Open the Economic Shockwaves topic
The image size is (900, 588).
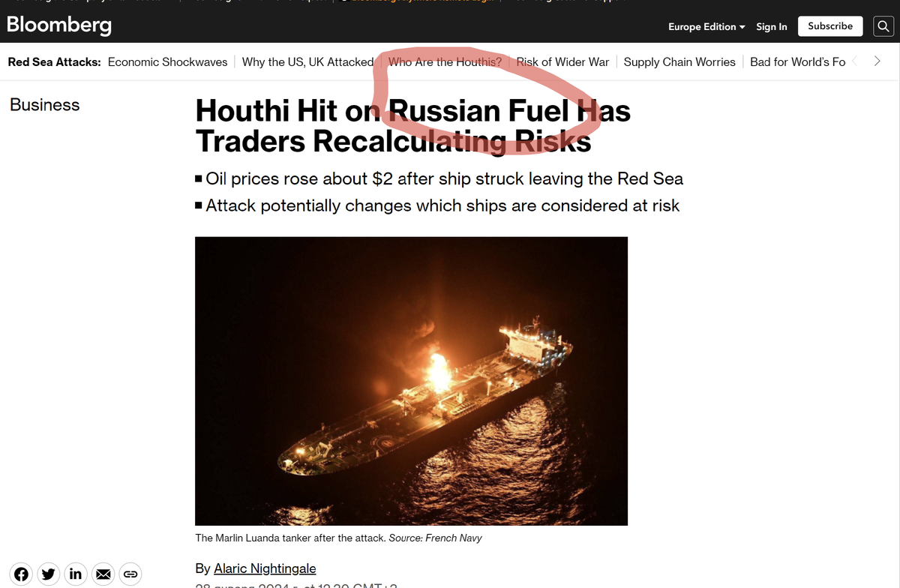point(167,62)
